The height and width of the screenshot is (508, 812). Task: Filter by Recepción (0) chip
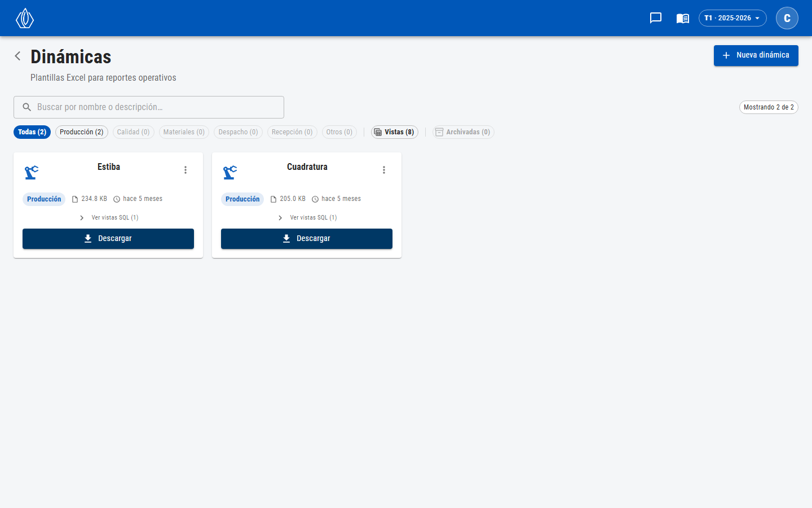point(292,132)
